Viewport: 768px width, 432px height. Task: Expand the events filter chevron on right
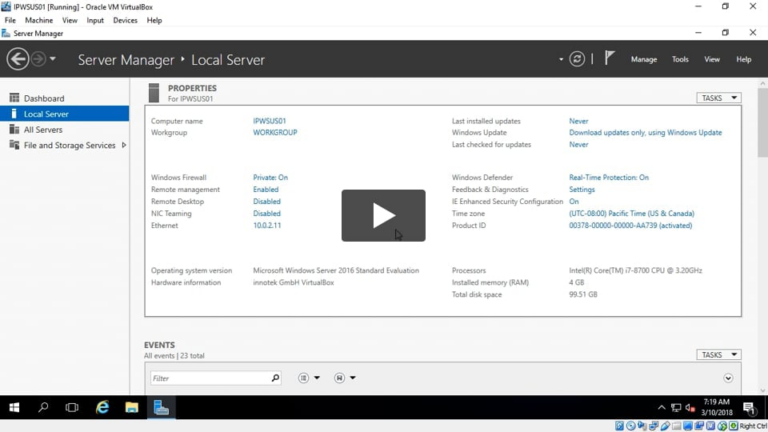point(728,378)
